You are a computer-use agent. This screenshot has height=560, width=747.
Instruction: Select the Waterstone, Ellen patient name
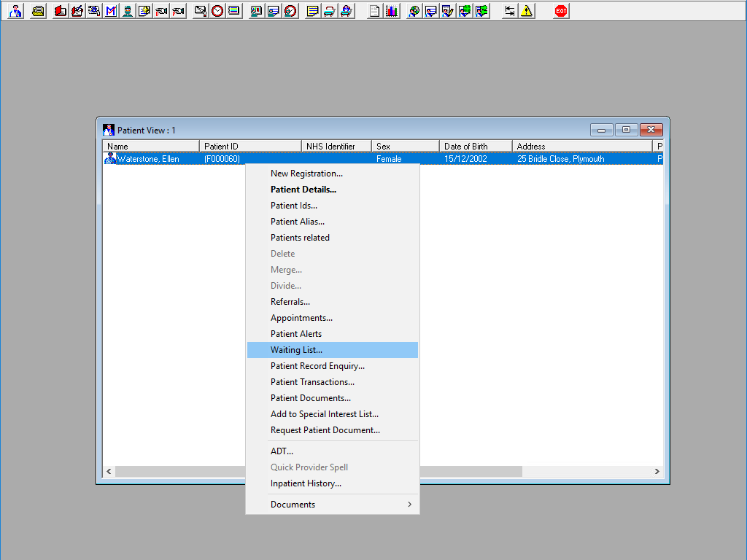click(148, 159)
